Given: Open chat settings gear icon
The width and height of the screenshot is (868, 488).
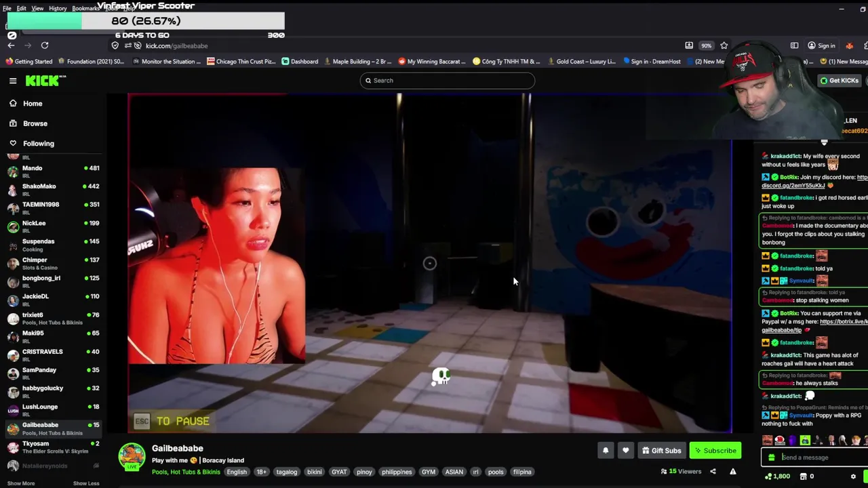Looking at the screenshot, I should point(853,476).
